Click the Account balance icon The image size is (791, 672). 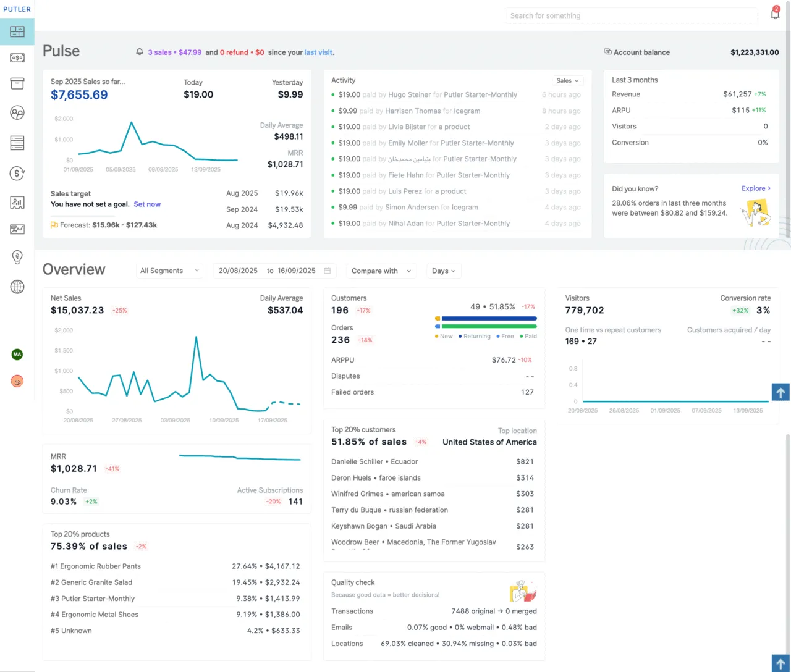(607, 52)
